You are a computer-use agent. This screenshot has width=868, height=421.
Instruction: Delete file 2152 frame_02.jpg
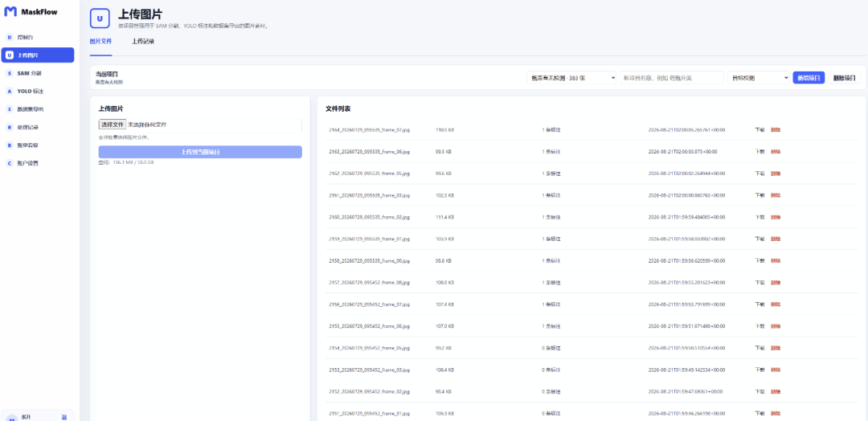(x=775, y=392)
